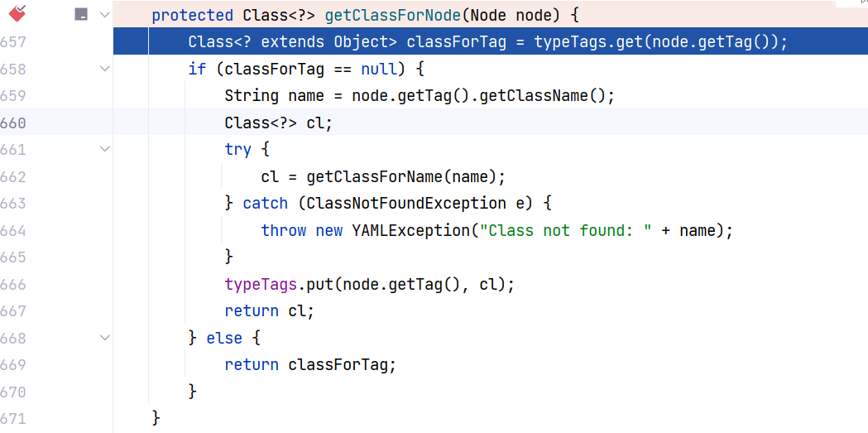Collapse the getClassForNode method fold arrow
Viewport: 868px width, 433px height.
tap(104, 15)
